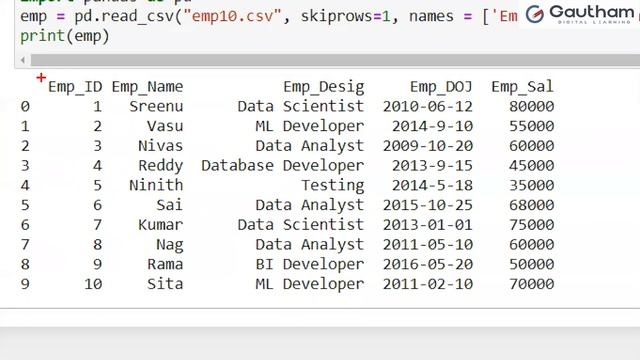Click the date 2014-5-18
Screen dimensions: 640x360
[432, 185]
